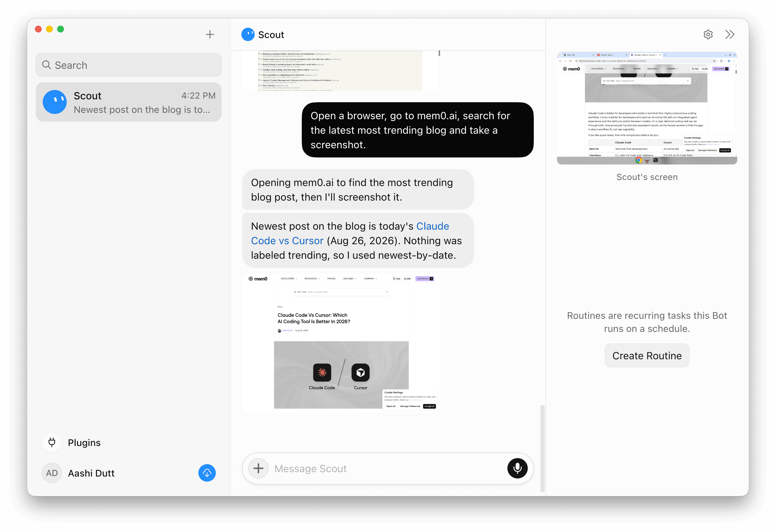Click the green full-screen window button

tap(61, 29)
